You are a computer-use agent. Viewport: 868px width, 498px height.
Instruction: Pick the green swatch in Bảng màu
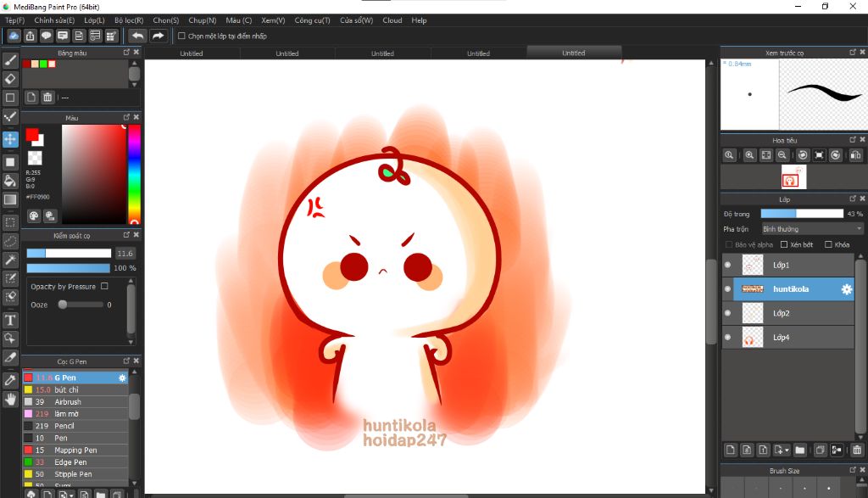(43, 64)
